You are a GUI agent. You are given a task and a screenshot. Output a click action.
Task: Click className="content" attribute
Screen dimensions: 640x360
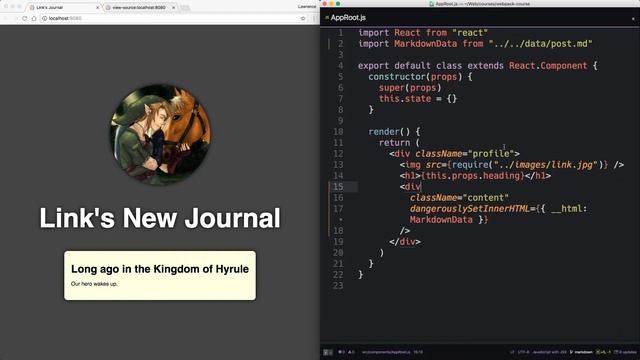(x=459, y=198)
